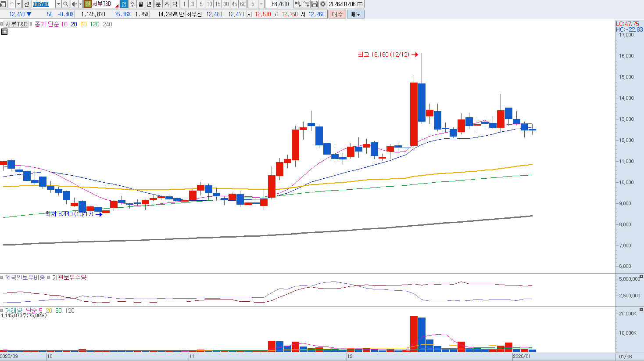
Task: Click the speaker sound icon
Action: coord(74,4)
